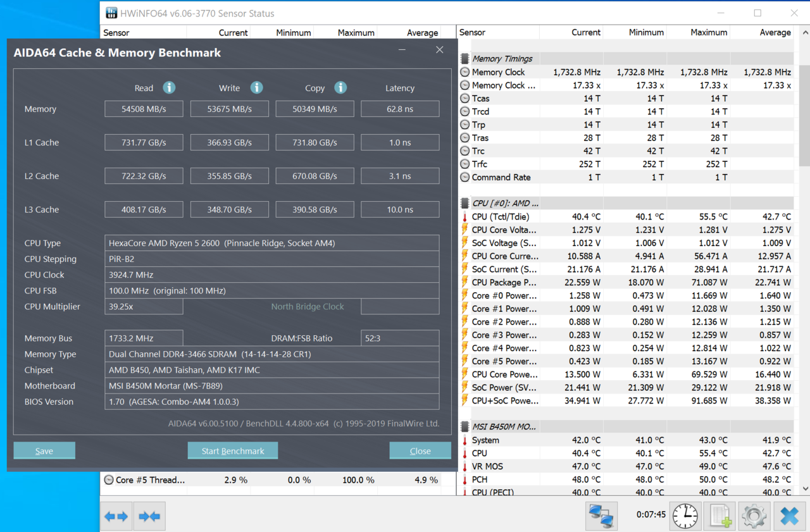Click the Read info icon in AIDA64
This screenshot has width=810, height=532.
[169, 88]
